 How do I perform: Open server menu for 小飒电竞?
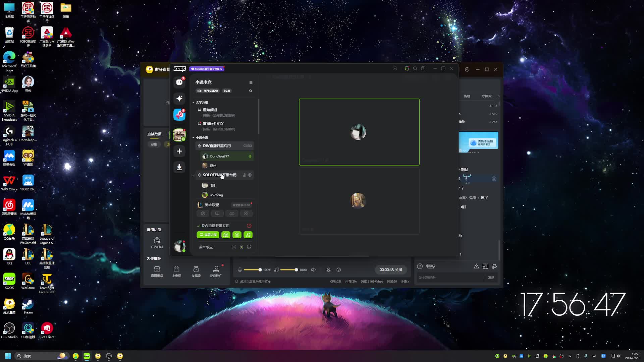(x=251, y=82)
